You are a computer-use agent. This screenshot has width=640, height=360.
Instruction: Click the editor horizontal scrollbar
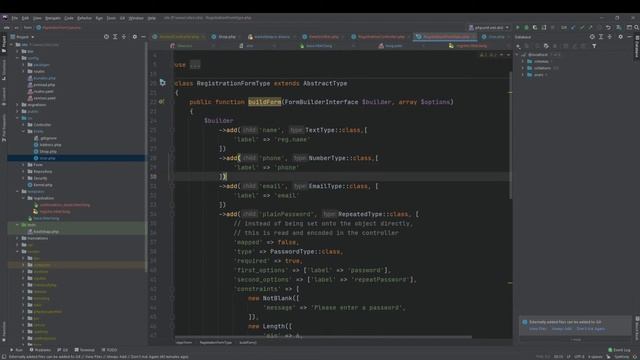[323, 337]
